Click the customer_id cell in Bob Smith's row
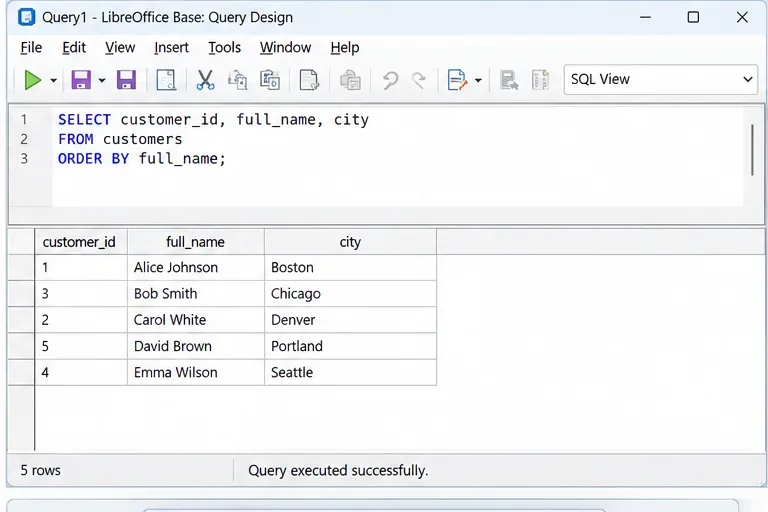Screen dimensions: 768x512 point(81,294)
